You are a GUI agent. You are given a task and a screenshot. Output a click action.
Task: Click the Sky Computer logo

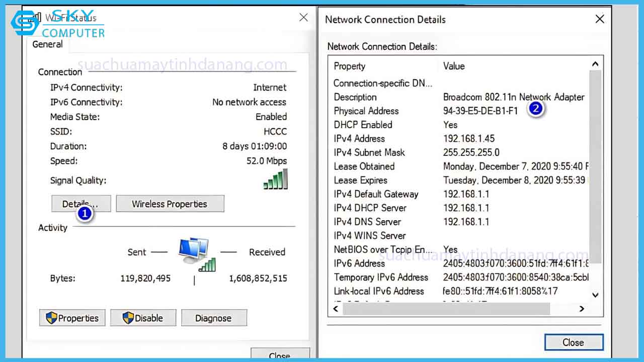(x=58, y=23)
